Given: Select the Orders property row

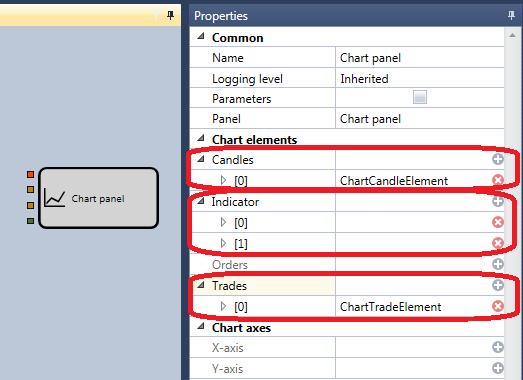Looking at the screenshot, I should pyautogui.click(x=347, y=264).
